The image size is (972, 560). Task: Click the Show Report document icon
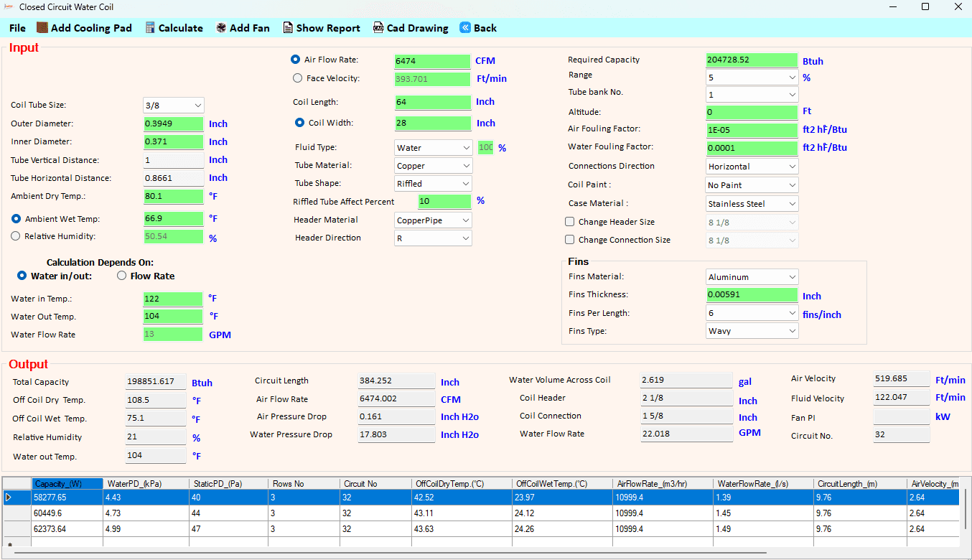(288, 28)
